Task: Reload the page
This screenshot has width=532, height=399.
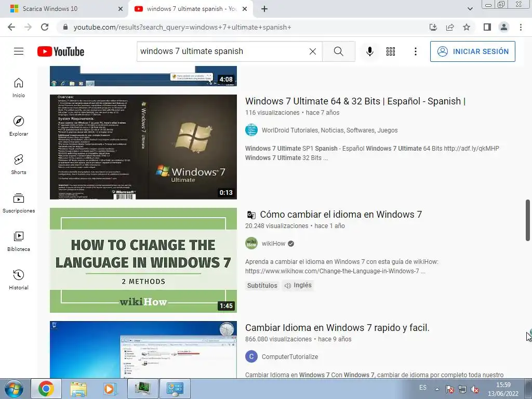Action: [45, 27]
